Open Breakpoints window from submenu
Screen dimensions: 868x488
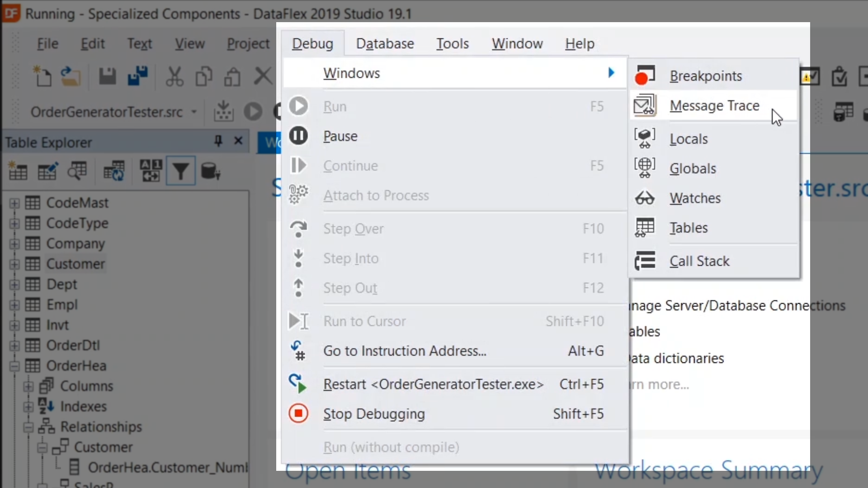pos(705,76)
